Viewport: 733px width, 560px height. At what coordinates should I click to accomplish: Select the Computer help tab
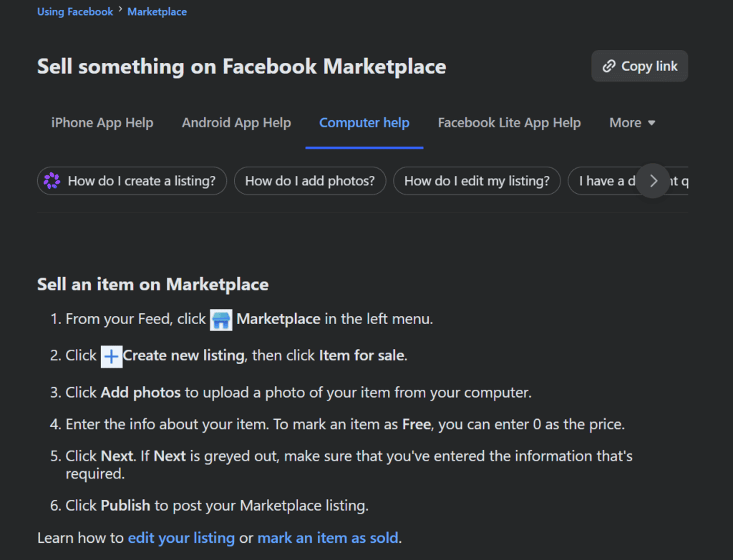tap(364, 122)
